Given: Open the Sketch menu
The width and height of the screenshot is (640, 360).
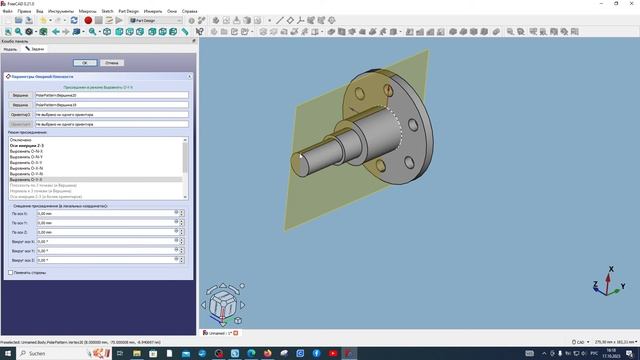Looking at the screenshot, I should 107,11.
